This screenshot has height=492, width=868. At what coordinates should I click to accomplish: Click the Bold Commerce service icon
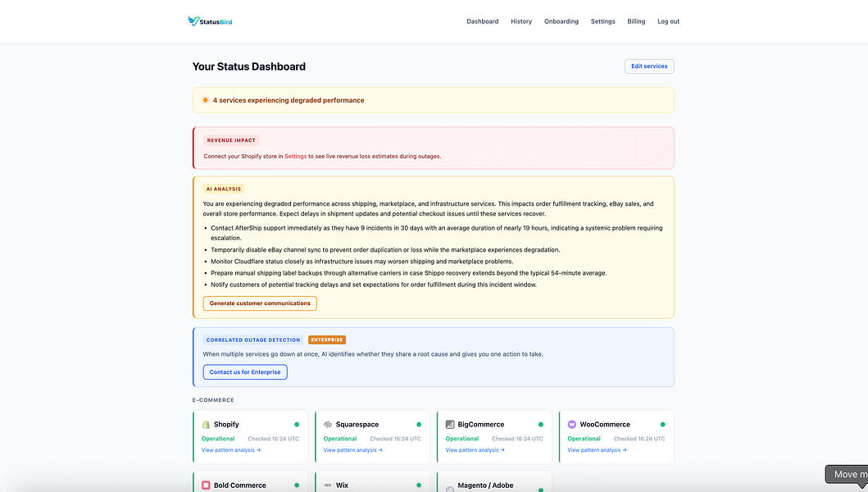pyautogui.click(x=206, y=485)
